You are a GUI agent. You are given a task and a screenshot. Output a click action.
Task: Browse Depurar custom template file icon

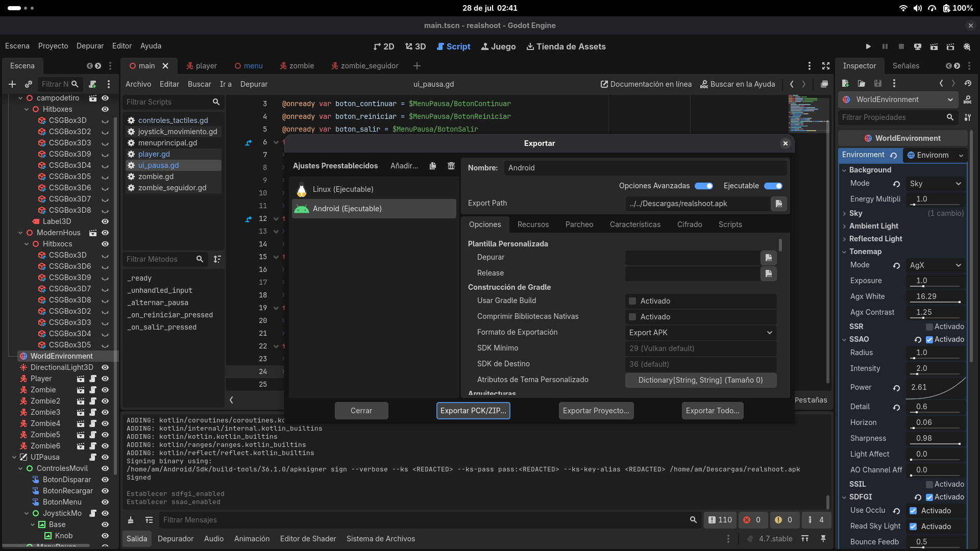[x=769, y=258]
